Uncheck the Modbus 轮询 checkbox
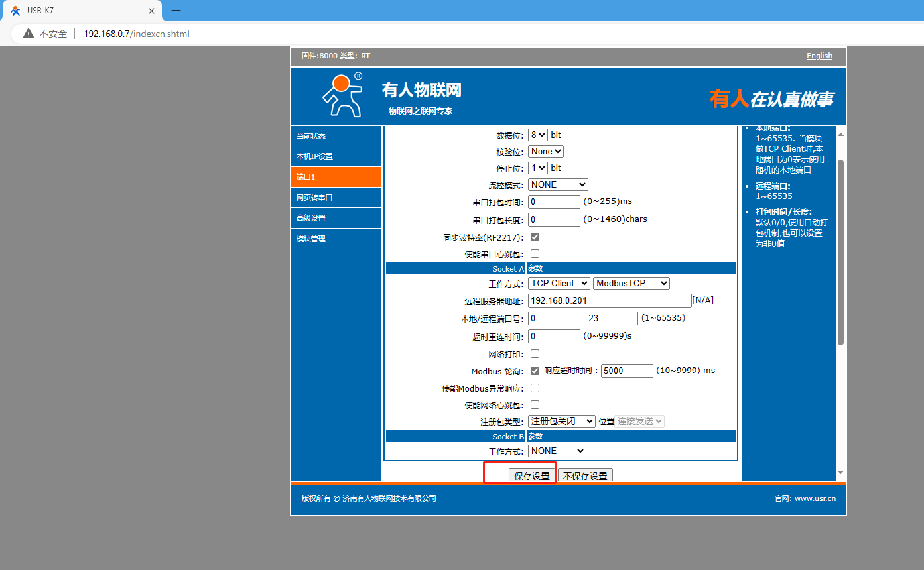This screenshot has height=570, width=924. pos(535,371)
